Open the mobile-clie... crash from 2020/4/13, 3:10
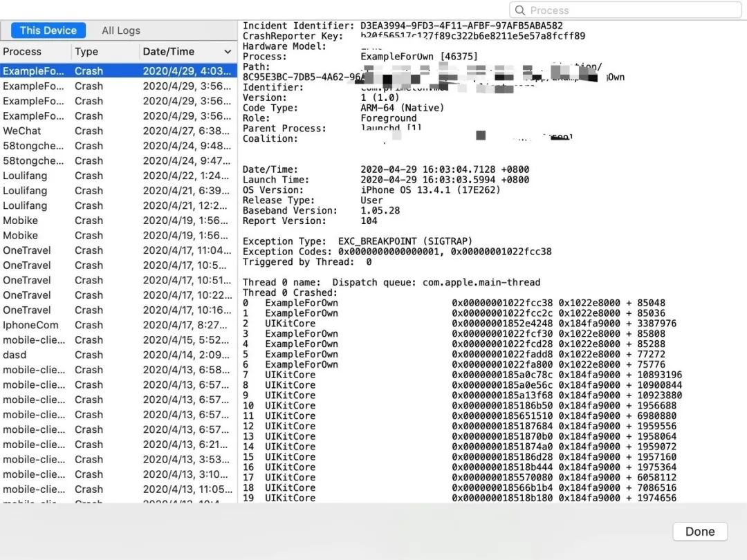 (x=119, y=474)
